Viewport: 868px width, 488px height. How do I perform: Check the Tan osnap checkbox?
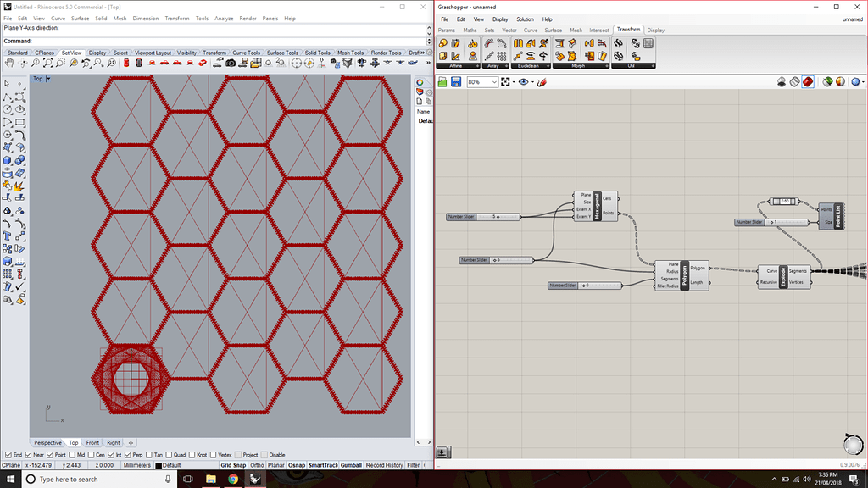pyautogui.click(x=147, y=454)
